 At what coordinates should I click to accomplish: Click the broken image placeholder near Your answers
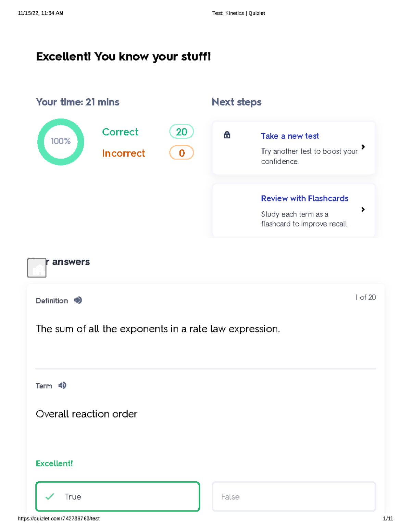[x=37, y=268]
